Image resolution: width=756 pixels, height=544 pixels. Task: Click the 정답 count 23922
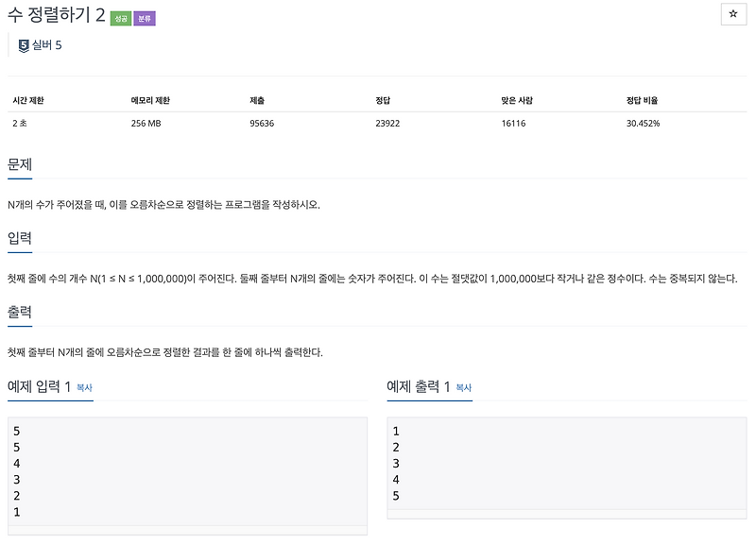click(x=386, y=123)
